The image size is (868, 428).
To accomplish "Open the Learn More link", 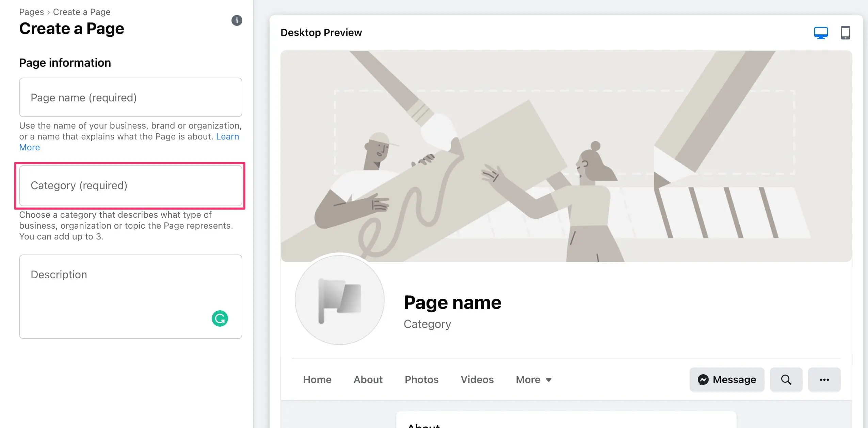I will coord(227,136).
